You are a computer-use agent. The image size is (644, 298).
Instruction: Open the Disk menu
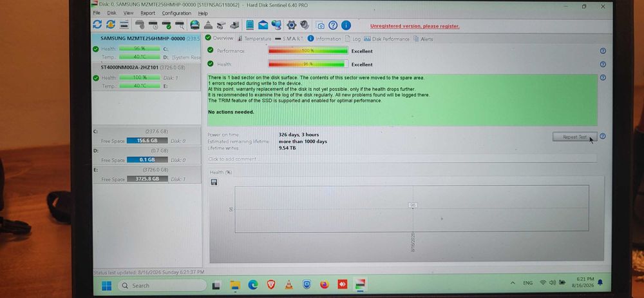point(111,13)
